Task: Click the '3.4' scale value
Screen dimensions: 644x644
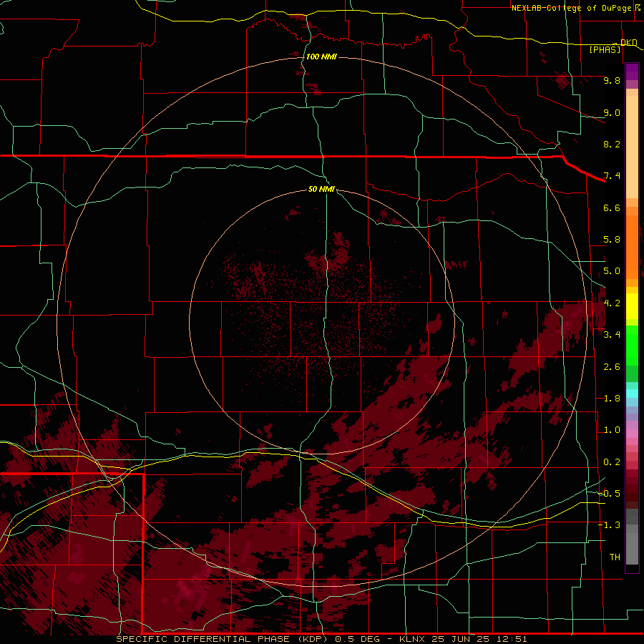Action: click(612, 335)
